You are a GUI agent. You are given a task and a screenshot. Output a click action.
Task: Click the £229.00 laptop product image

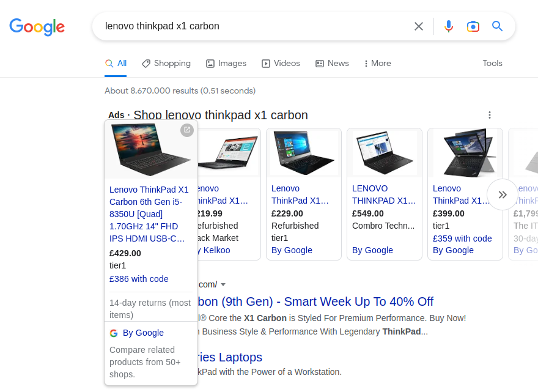[304, 153]
